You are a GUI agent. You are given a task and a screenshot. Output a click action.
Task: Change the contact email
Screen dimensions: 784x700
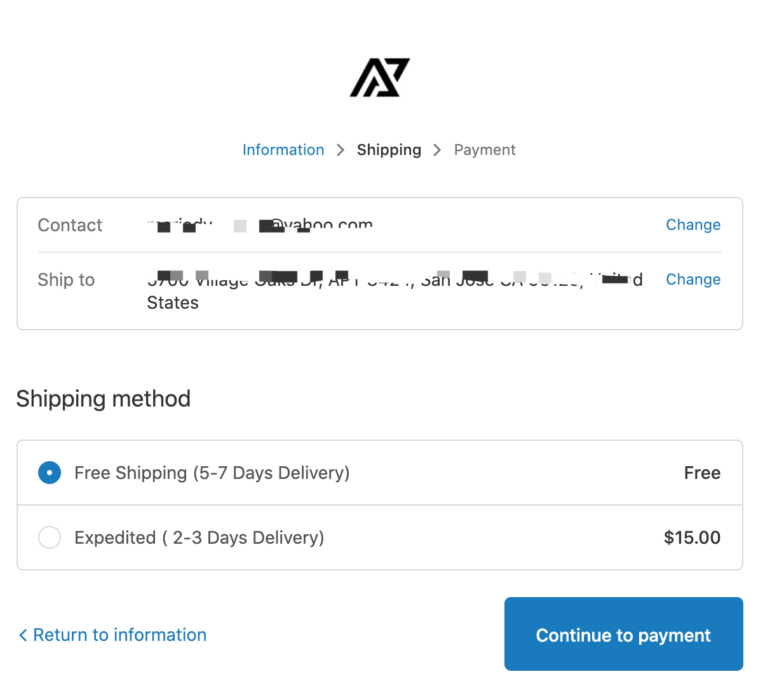(x=693, y=225)
